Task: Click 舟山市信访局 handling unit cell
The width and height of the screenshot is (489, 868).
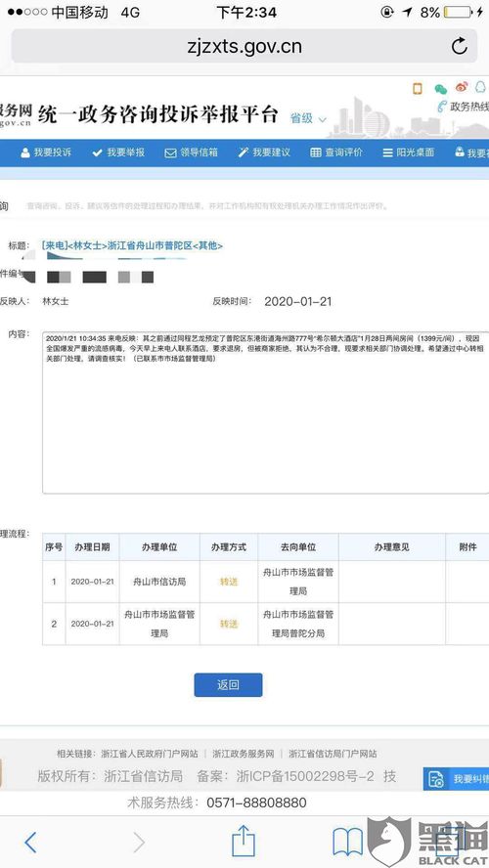Action: [159, 582]
